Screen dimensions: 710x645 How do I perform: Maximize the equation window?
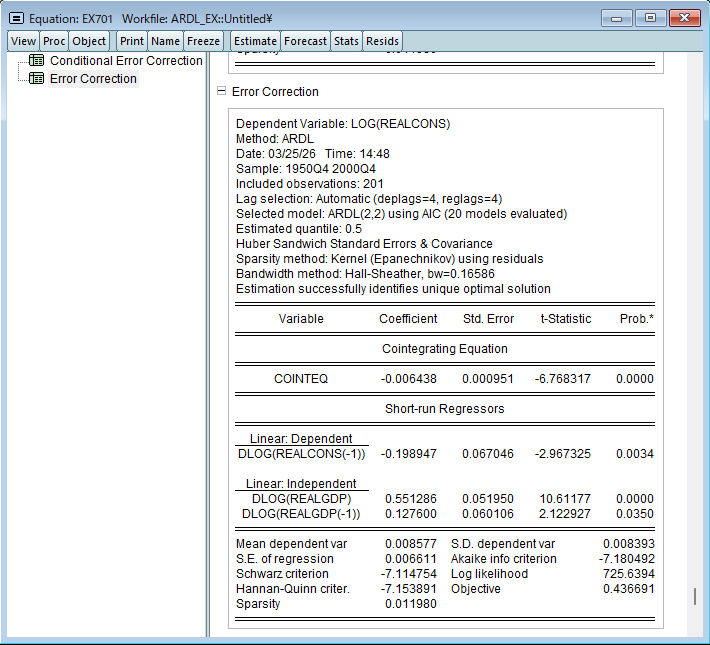[x=651, y=18]
